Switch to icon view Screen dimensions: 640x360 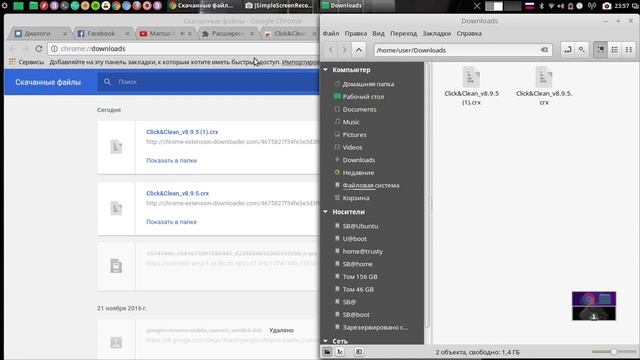pos(600,49)
